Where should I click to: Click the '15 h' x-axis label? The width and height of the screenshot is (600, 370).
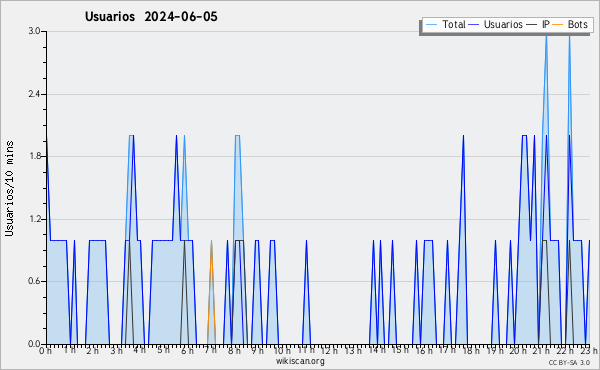coord(400,350)
